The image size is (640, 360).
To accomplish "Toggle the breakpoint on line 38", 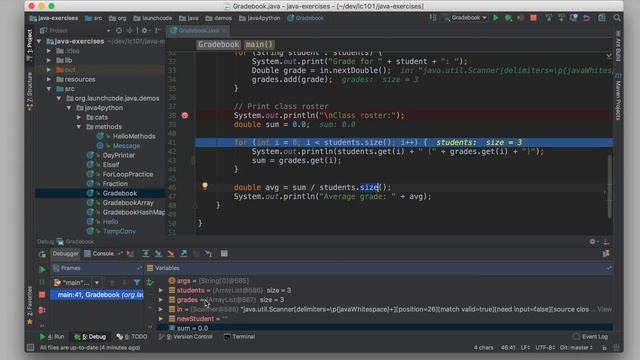I will tap(185, 116).
